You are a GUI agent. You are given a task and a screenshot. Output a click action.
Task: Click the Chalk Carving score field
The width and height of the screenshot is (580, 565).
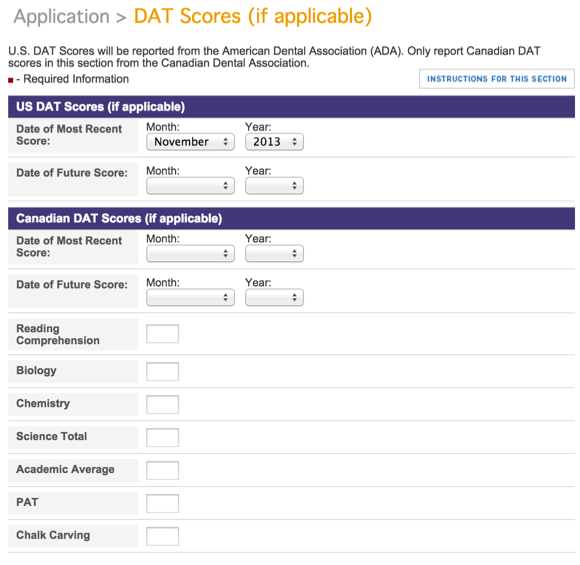[162, 536]
